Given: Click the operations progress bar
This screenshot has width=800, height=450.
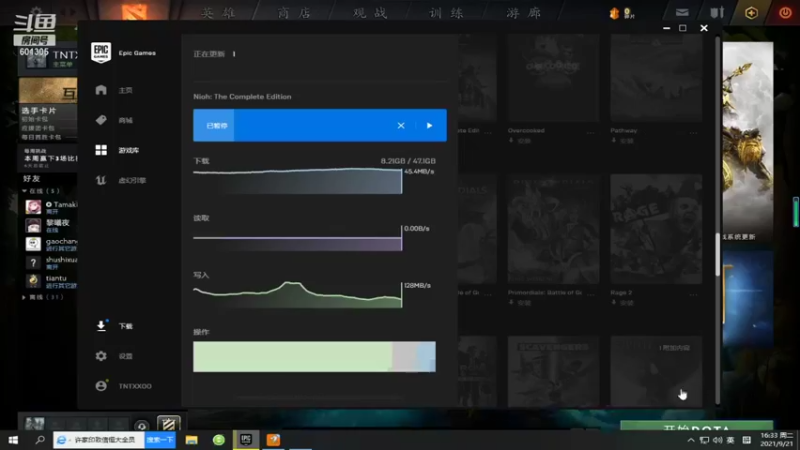Looking at the screenshot, I should tap(314, 357).
